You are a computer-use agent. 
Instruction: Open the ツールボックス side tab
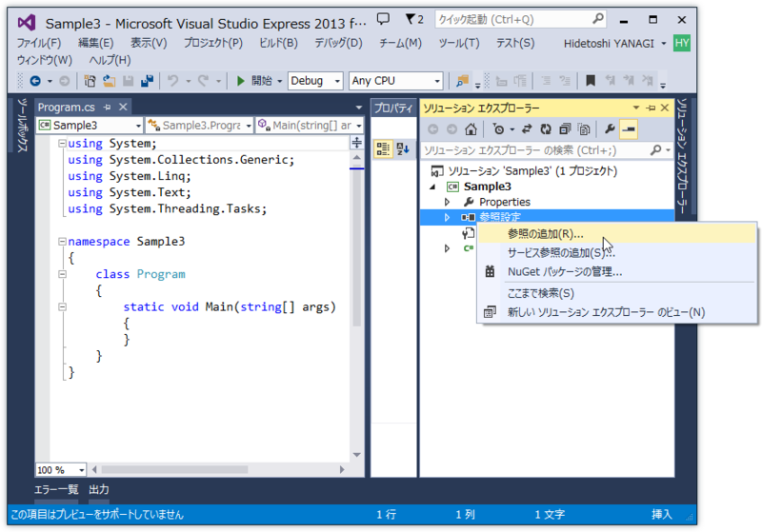(x=22, y=125)
